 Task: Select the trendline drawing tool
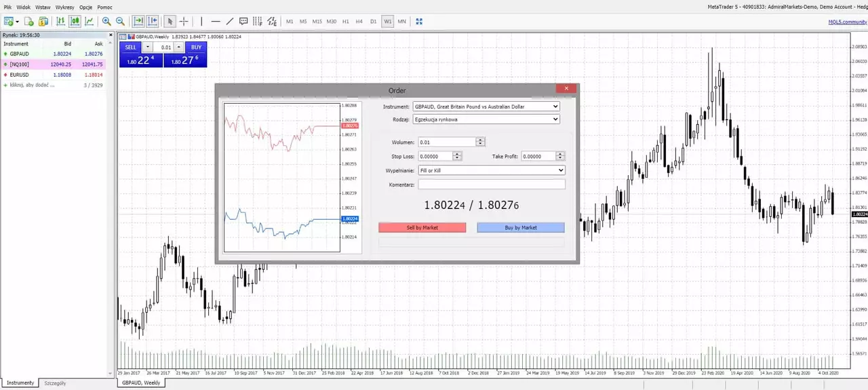click(229, 21)
